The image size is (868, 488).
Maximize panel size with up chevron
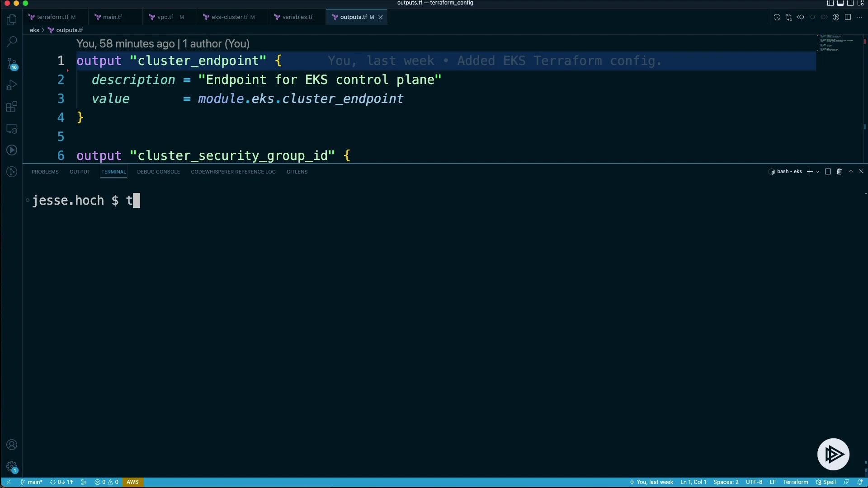(851, 172)
